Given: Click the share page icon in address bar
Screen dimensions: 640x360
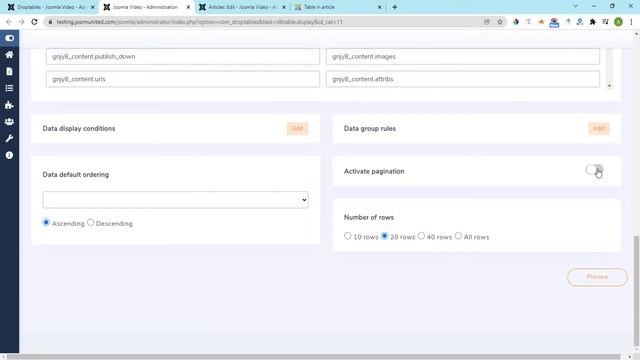Looking at the screenshot, I should (x=487, y=22).
